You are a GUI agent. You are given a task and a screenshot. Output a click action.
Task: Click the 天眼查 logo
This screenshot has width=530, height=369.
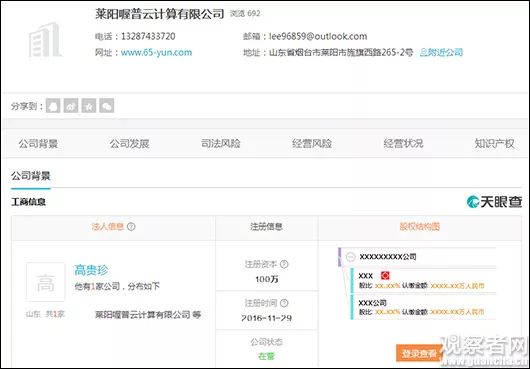click(494, 202)
